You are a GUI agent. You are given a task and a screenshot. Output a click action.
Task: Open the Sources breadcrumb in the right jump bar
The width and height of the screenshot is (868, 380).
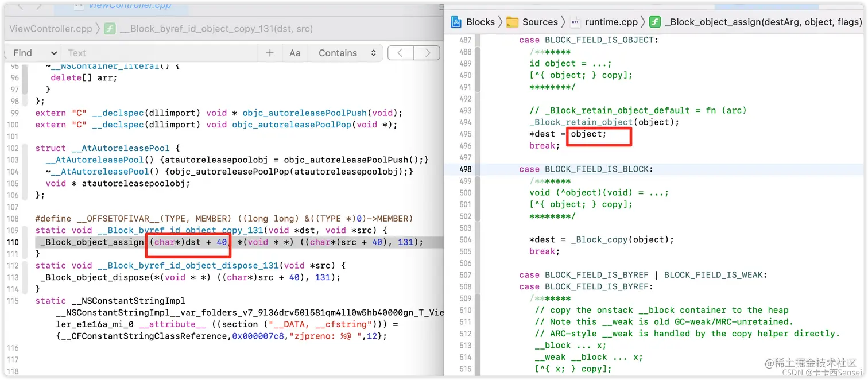tap(540, 22)
